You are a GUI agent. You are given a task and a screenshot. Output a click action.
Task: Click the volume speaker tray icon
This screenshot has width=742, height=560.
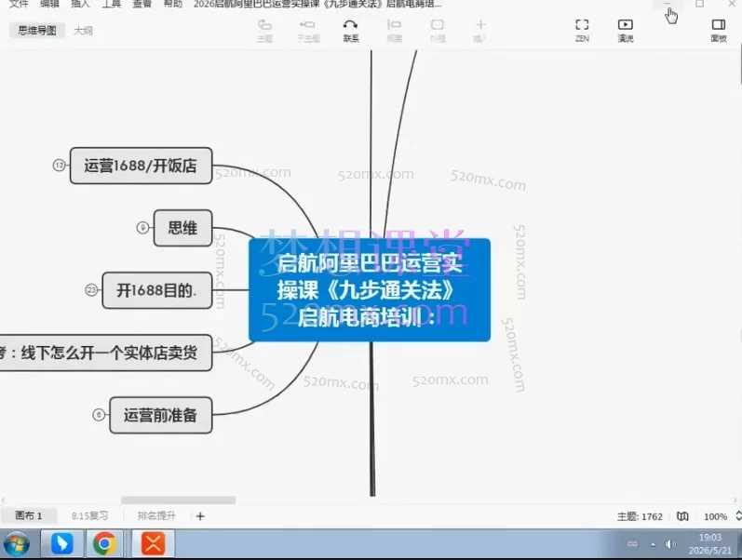(670, 544)
